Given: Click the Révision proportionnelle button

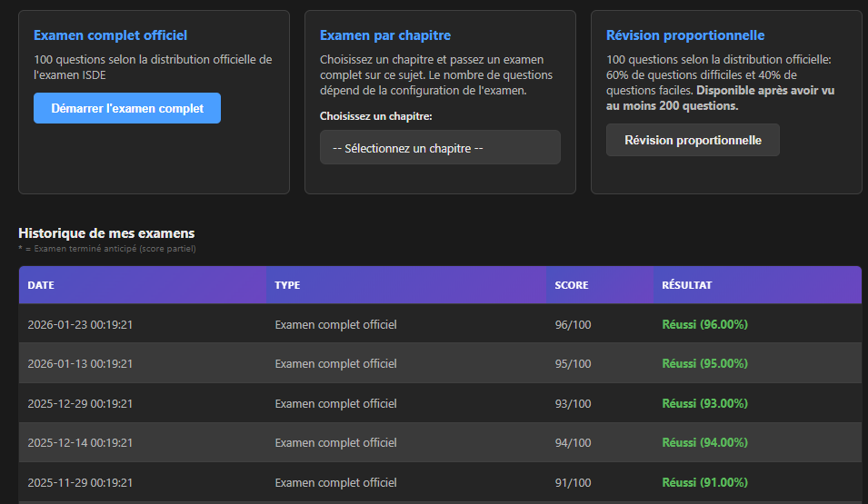Looking at the screenshot, I should coord(693,140).
